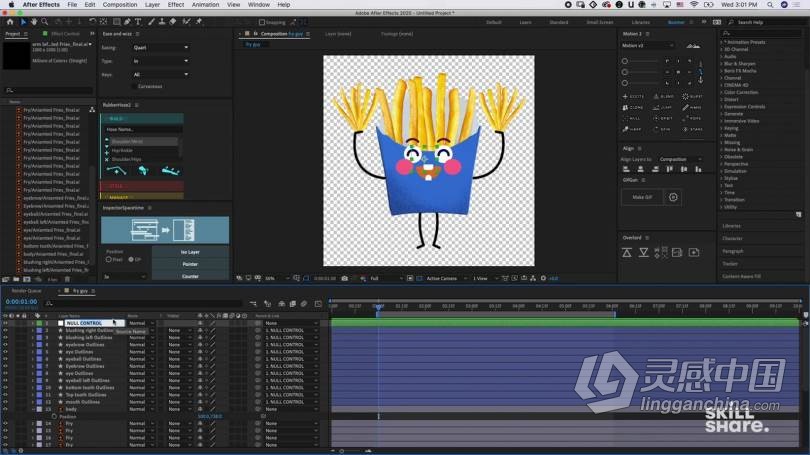
Task: Click the Home icon in the toolbar
Action: coord(10,22)
